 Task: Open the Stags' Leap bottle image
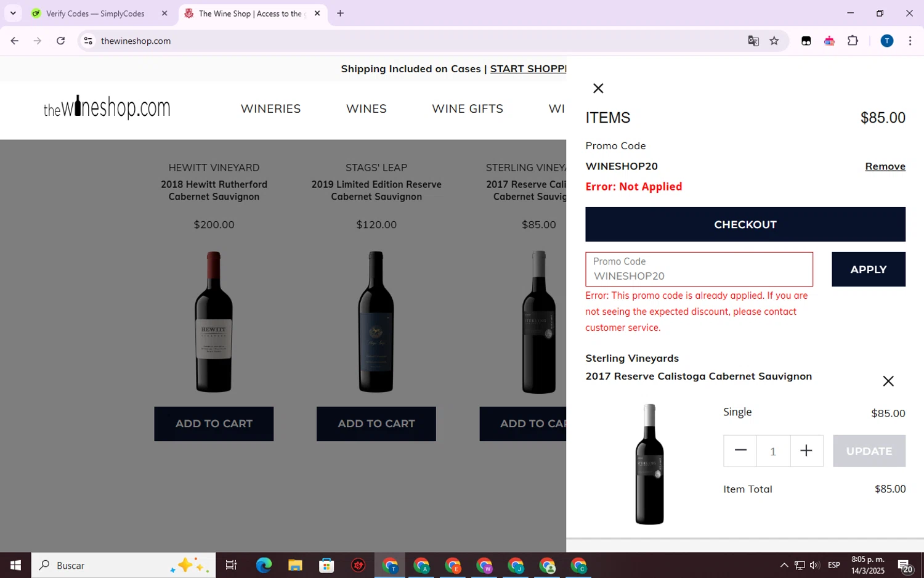[376, 322]
